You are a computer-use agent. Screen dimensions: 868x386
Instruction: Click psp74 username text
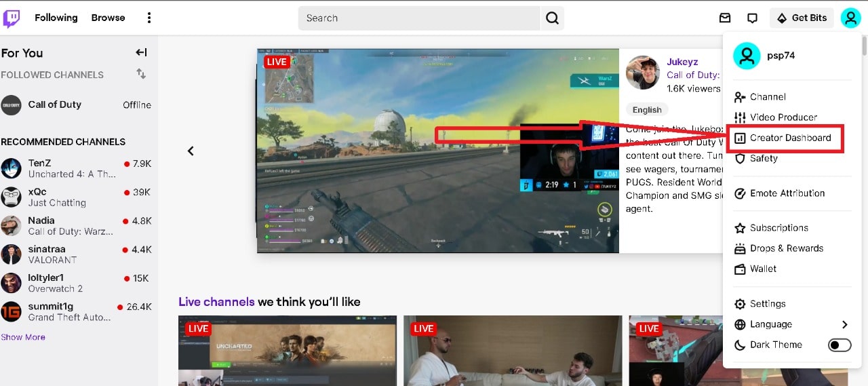click(781, 56)
